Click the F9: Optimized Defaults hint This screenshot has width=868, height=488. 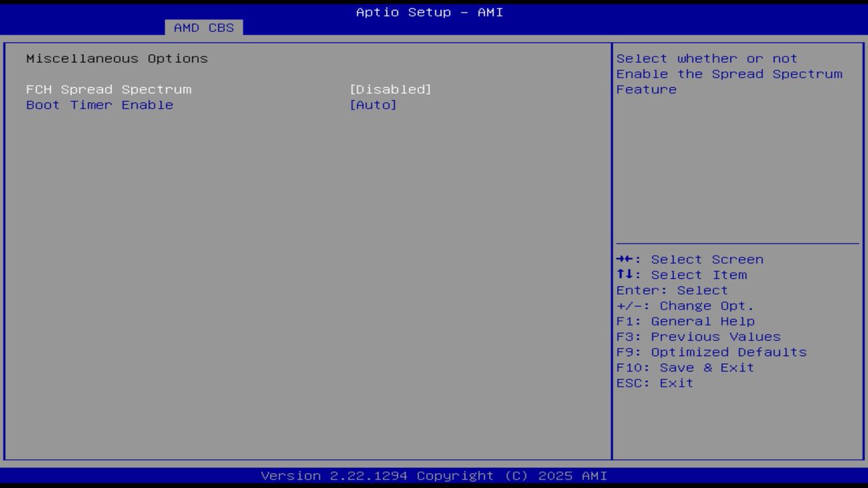(x=711, y=352)
